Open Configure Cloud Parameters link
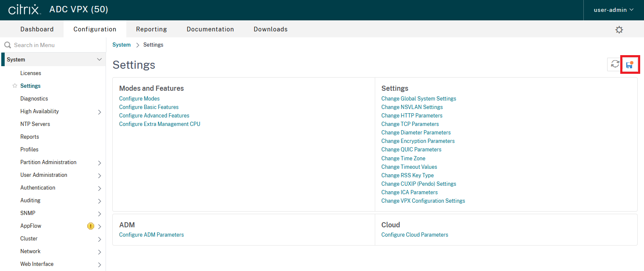The height and width of the screenshot is (271, 644). coord(415,235)
